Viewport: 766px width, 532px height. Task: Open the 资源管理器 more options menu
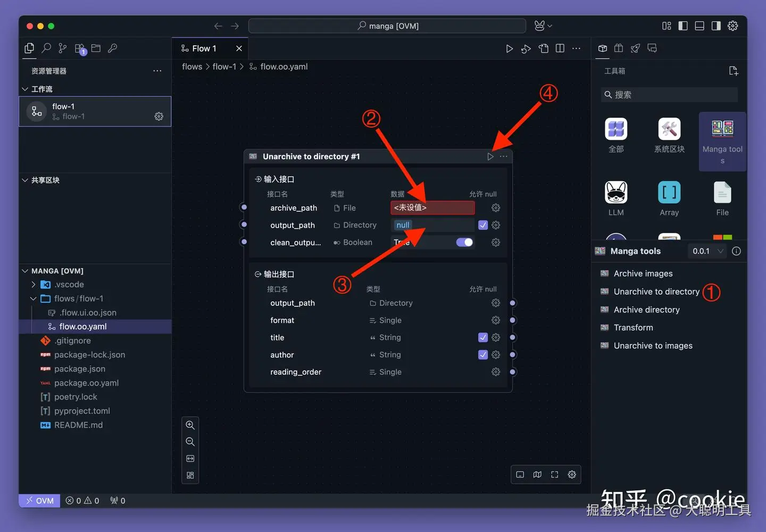pos(157,71)
